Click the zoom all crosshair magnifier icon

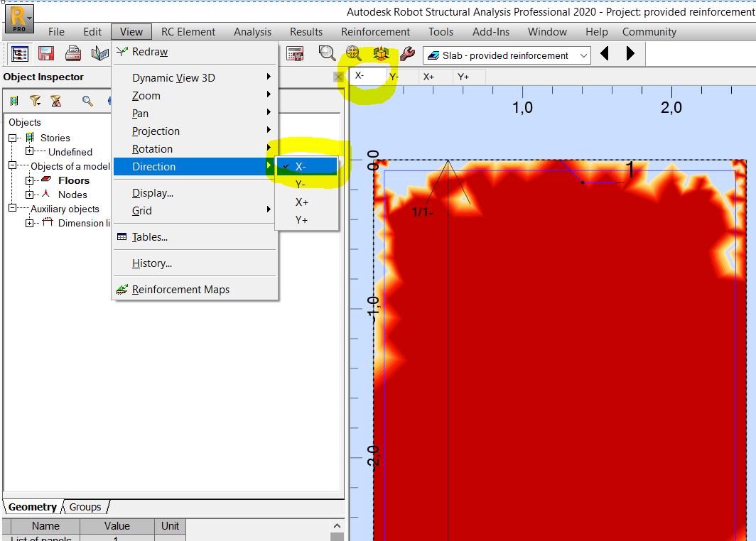click(353, 53)
